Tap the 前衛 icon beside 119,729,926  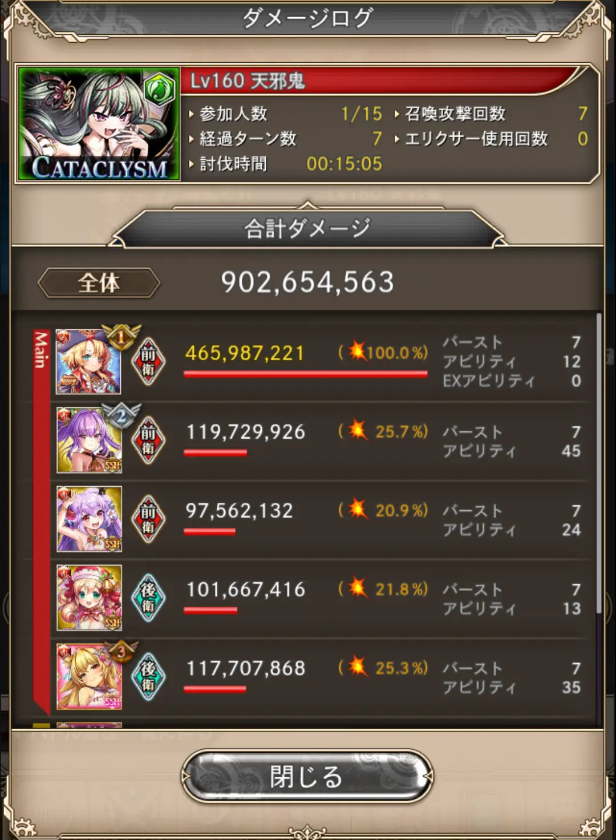point(148,441)
